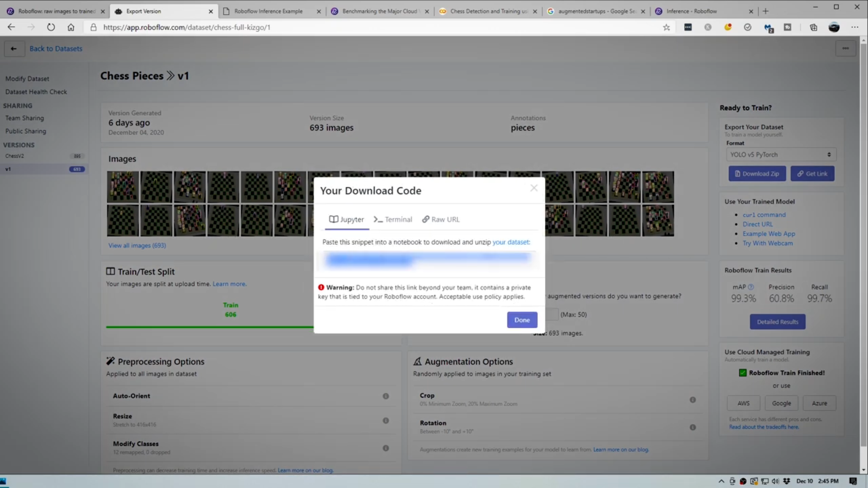The height and width of the screenshot is (488, 868).
Task: Open the curl command link
Action: tap(764, 215)
